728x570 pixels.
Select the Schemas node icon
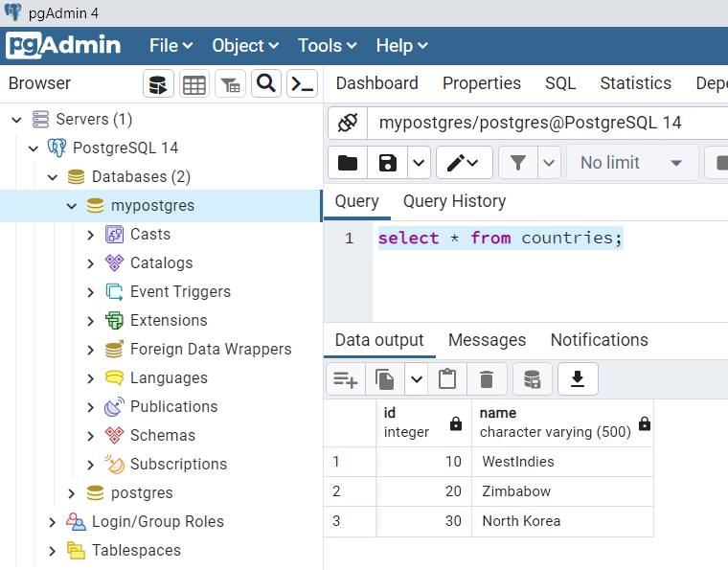(114, 435)
